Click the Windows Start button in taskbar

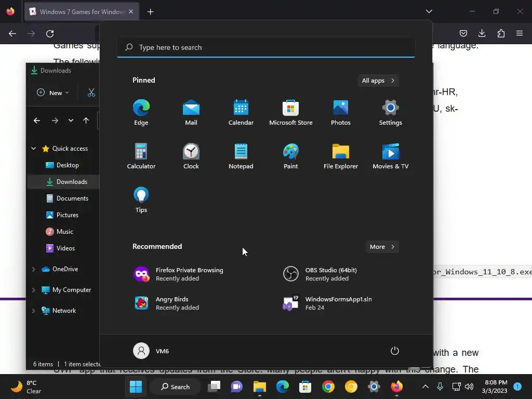pyautogui.click(x=136, y=387)
